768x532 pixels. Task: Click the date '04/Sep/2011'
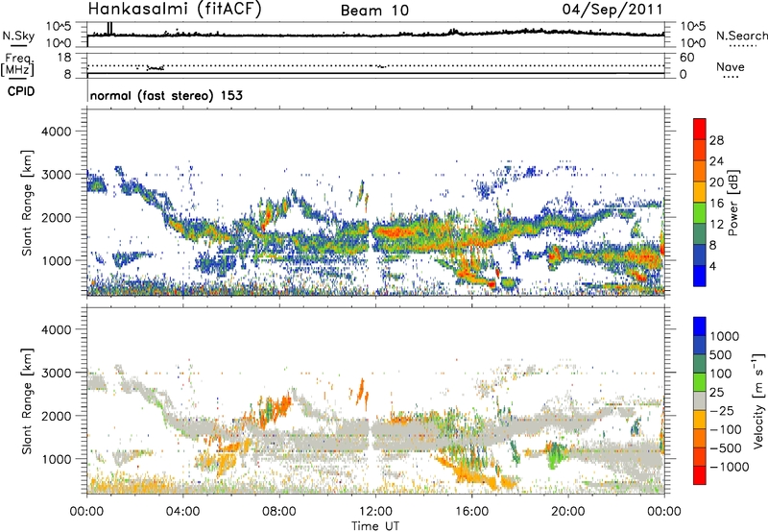(x=612, y=10)
